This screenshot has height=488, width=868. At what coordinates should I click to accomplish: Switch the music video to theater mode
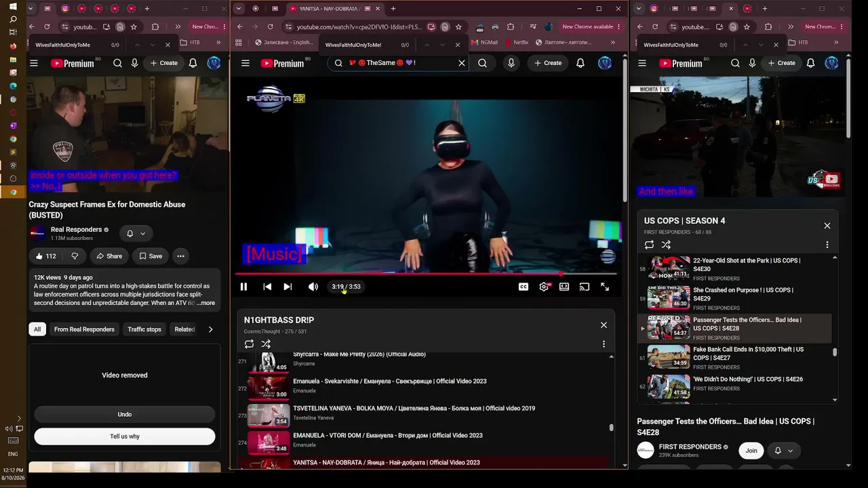tap(564, 287)
